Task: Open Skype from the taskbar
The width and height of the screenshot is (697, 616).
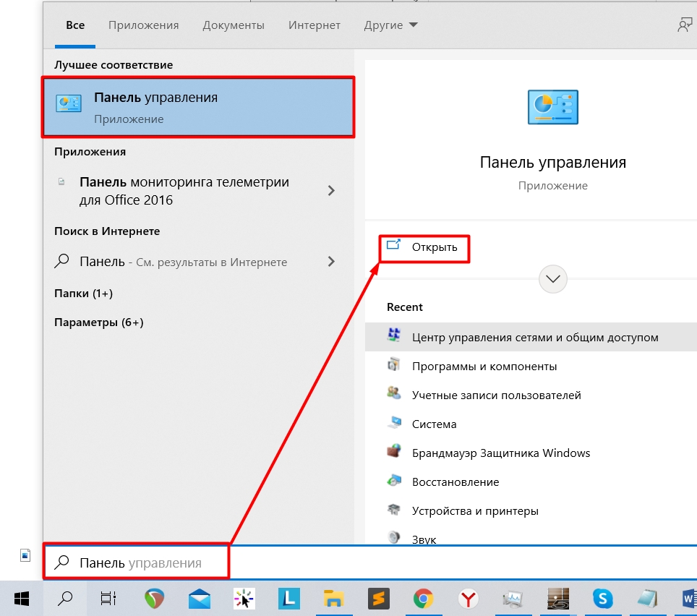Action: coord(602,599)
